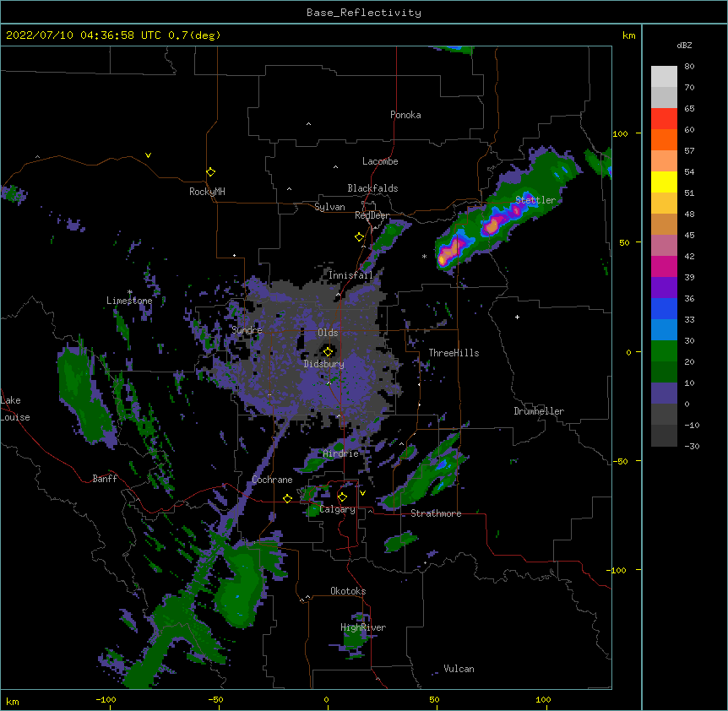This screenshot has height=711, width=728.
Task: Click the Airdrie label
Action: tap(340, 453)
